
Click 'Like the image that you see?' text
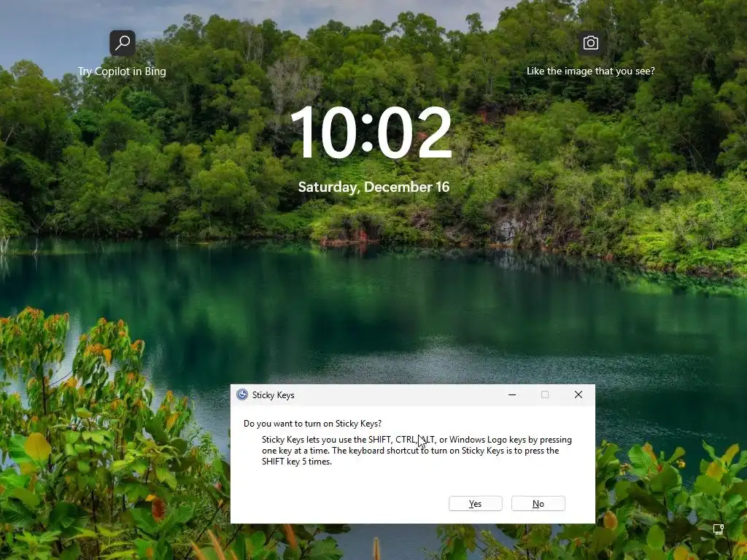(x=591, y=71)
